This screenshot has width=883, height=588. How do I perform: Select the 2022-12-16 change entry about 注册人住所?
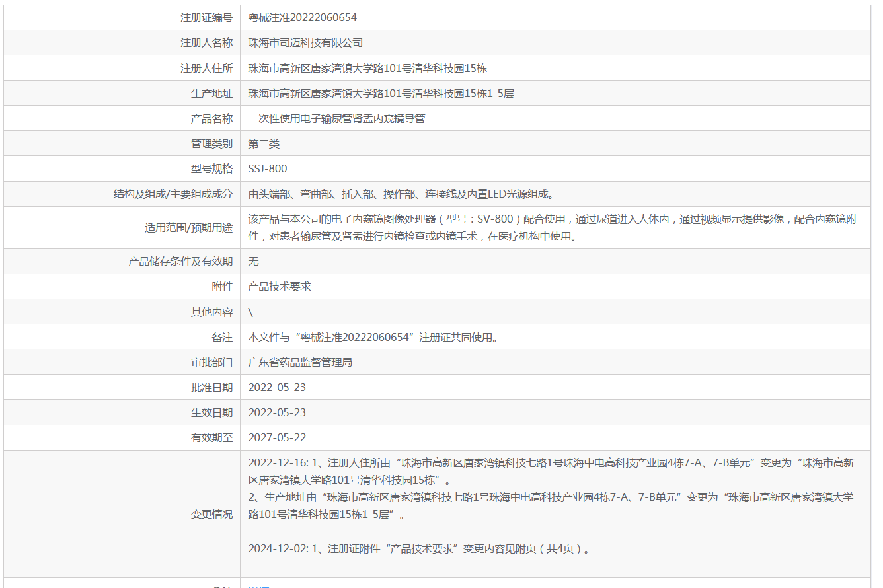(551, 471)
